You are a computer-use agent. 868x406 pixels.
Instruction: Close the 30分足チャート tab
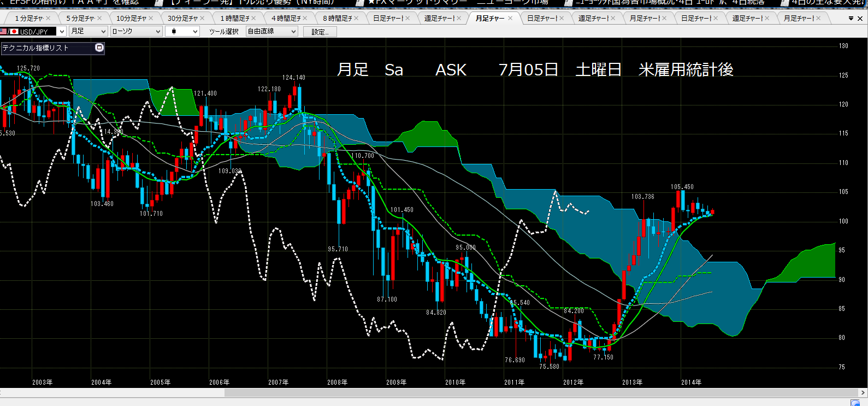point(202,19)
